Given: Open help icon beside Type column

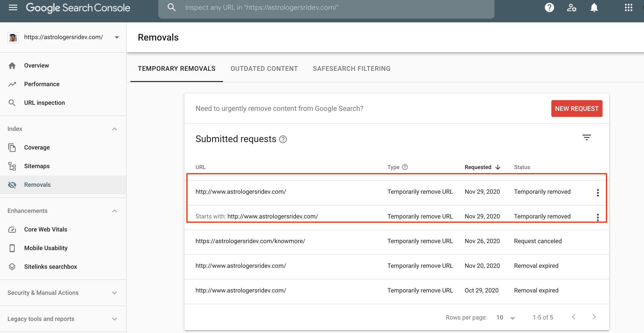Looking at the screenshot, I should (x=405, y=167).
